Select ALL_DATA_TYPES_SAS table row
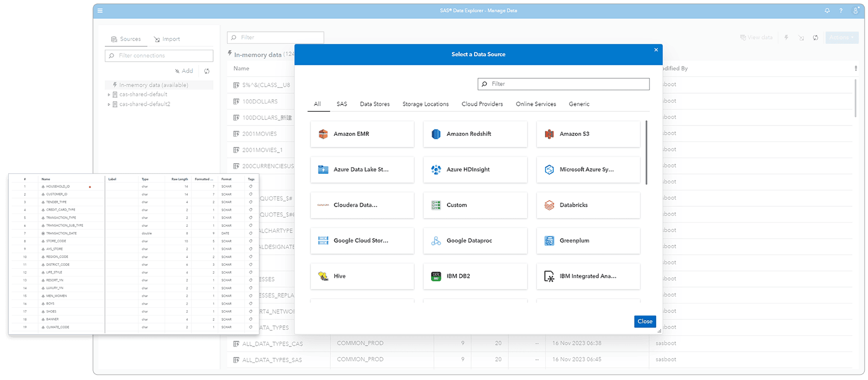Viewport: 868px width, 380px height. click(x=540, y=360)
